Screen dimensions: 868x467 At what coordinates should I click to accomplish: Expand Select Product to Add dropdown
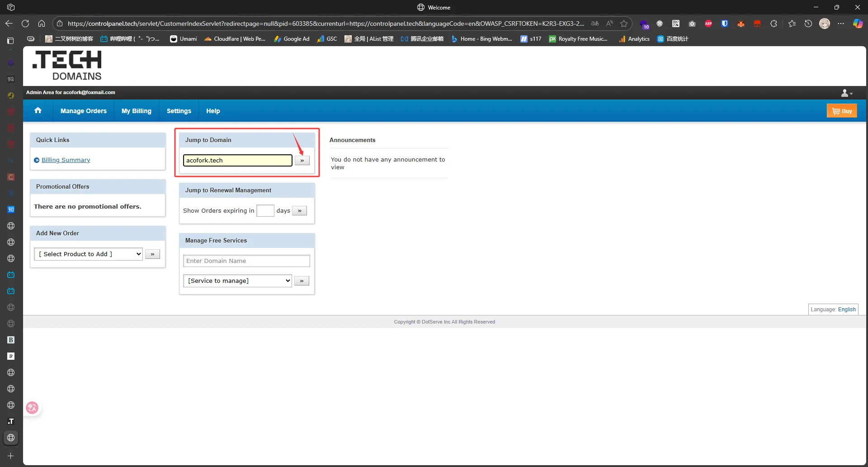[89, 254]
